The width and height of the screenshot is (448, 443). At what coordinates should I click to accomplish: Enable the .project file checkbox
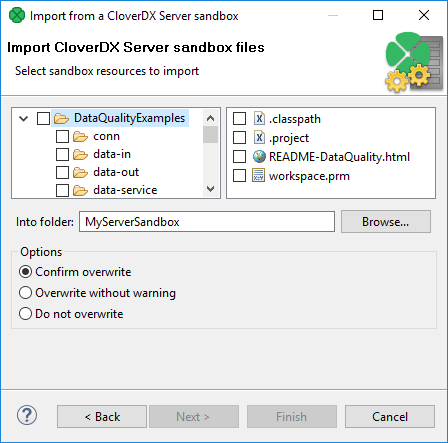[x=239, y=137]
